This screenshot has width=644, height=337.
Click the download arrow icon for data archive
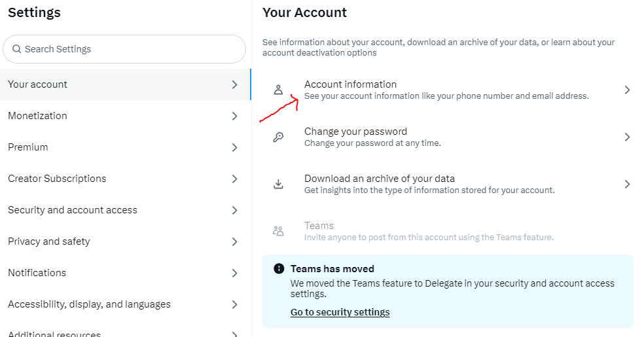point(278,184)
